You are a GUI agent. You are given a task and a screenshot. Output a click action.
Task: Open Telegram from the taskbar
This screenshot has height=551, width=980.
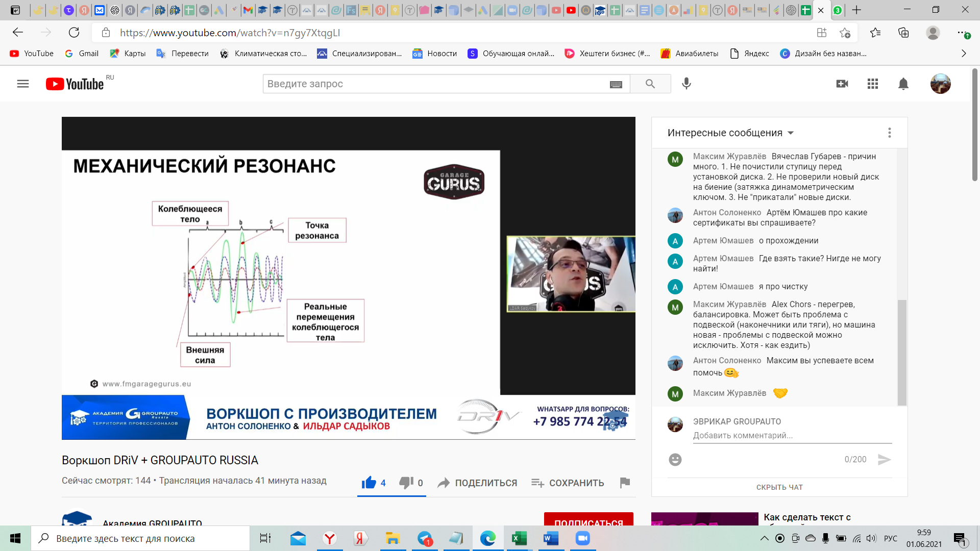[x=425, y=538]
